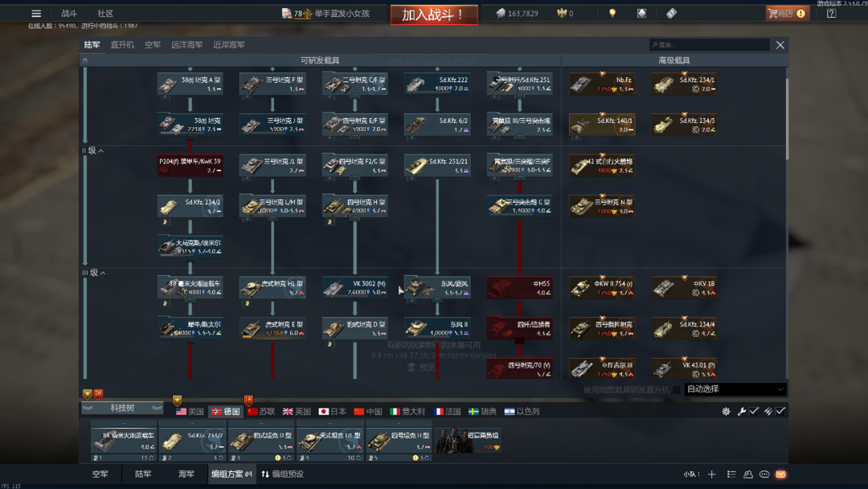This screenshot has width=868, height=489.
Task: Open the gear settings icon above crew slots
Action: [x=726, y=411]
